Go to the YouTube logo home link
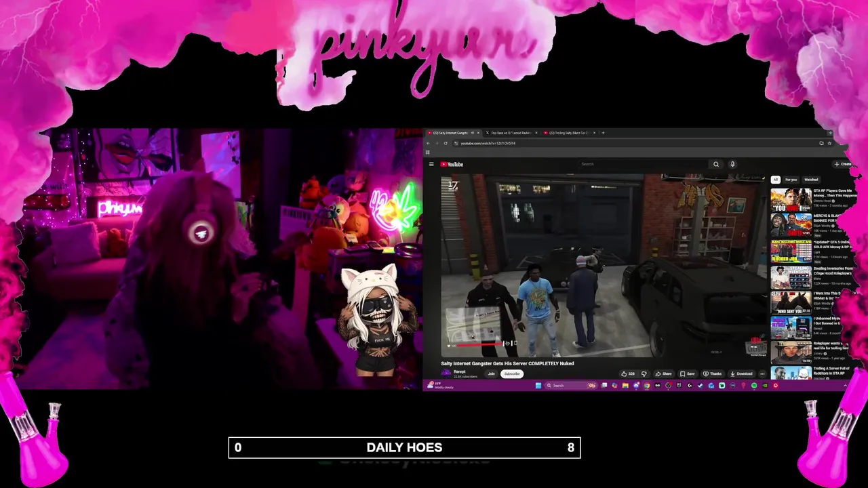This screenshot has height=488, width=868. click(x=452, y=164)
